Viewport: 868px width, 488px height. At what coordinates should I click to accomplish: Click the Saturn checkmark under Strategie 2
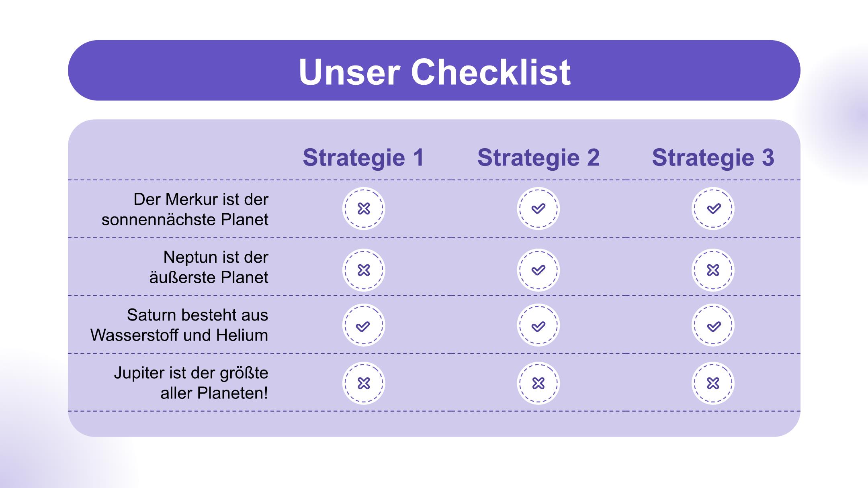538,325
